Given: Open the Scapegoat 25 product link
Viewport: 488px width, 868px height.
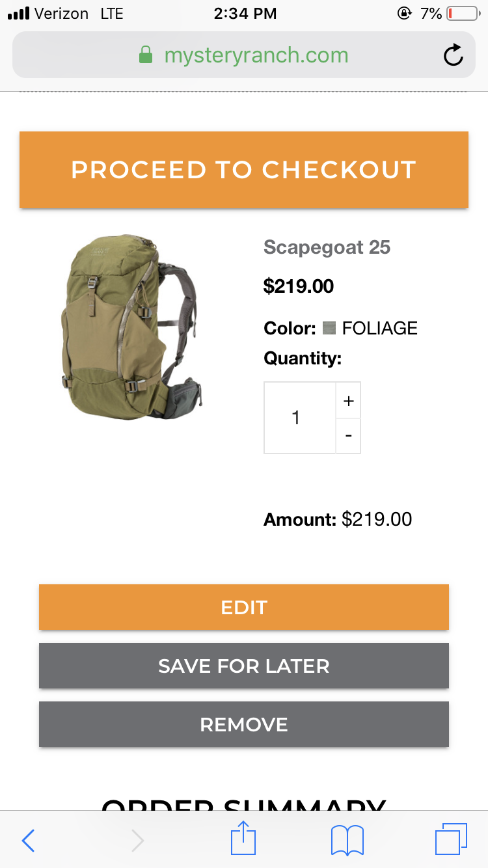Looking at the screenshot, I should coord(327,247).
